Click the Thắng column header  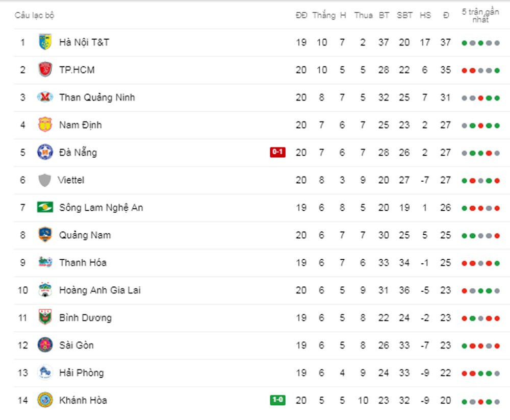tap(323, 15)
